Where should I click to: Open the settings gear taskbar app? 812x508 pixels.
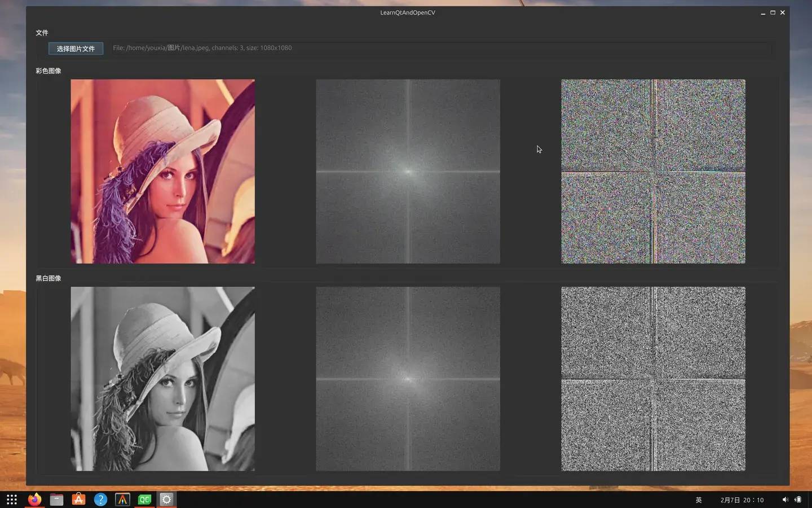pyautogui.click(x=166, y=500)
